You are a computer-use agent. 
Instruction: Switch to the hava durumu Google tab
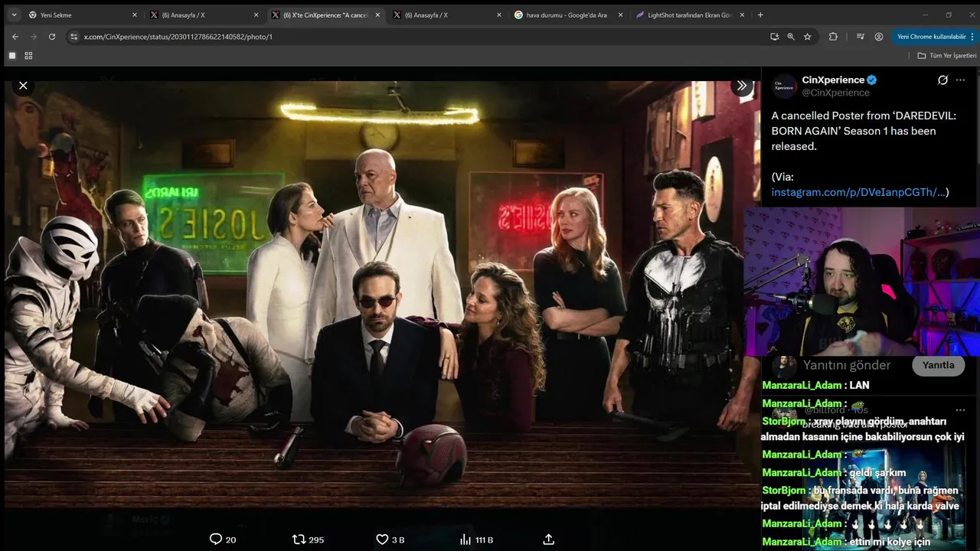(x=569, y=15)
